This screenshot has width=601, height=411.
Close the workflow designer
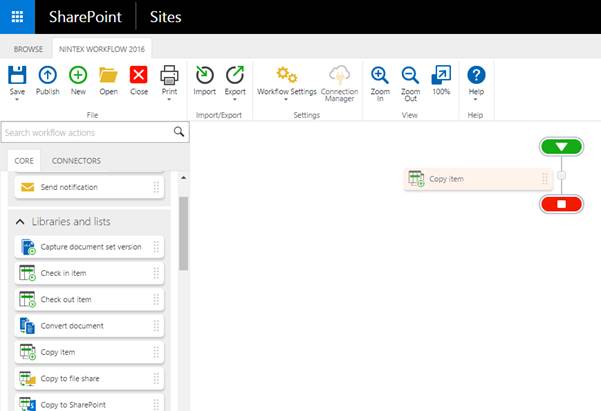139,81
